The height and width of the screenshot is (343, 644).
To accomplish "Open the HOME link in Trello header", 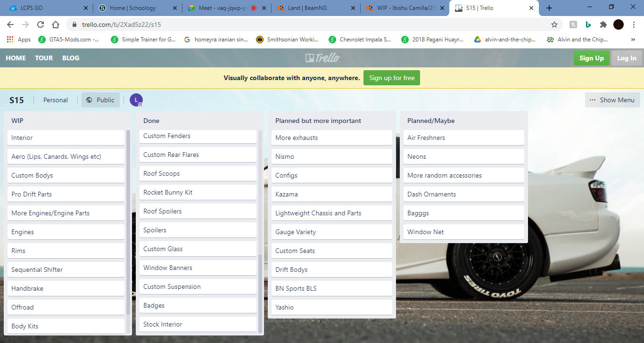I will pyautogui.click(x=16, y=58).
